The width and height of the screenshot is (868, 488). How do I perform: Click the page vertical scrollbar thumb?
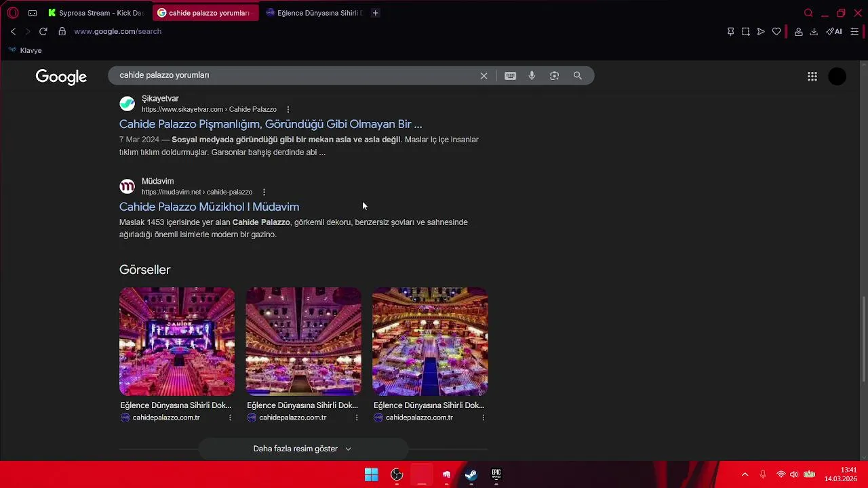tap(863, 339)
